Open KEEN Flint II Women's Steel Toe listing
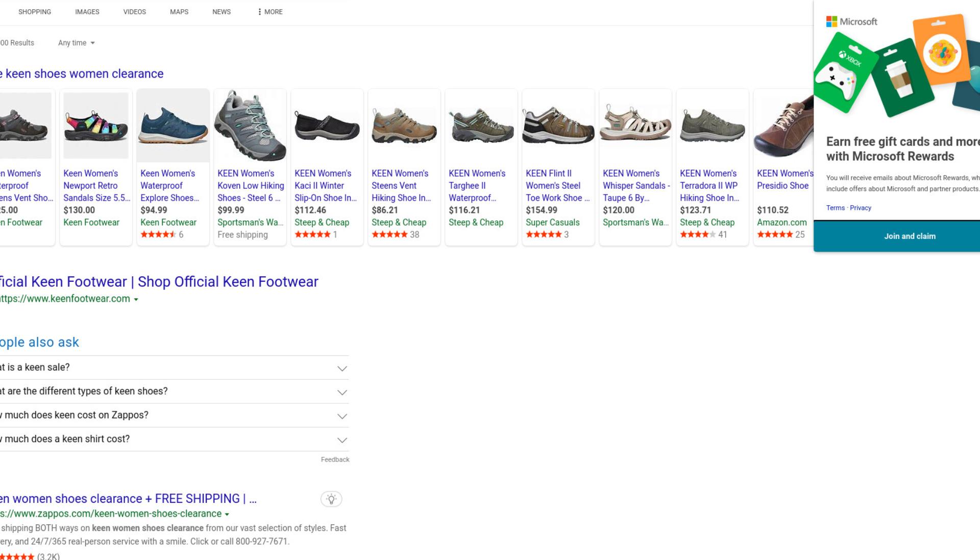The height and width of the screenshot is (560, 980). 558,186
